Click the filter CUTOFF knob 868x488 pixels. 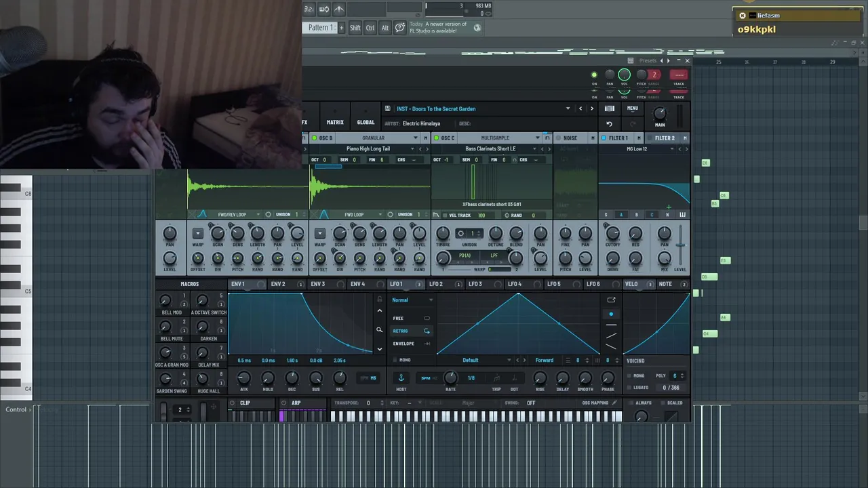[x=612, y=234]
